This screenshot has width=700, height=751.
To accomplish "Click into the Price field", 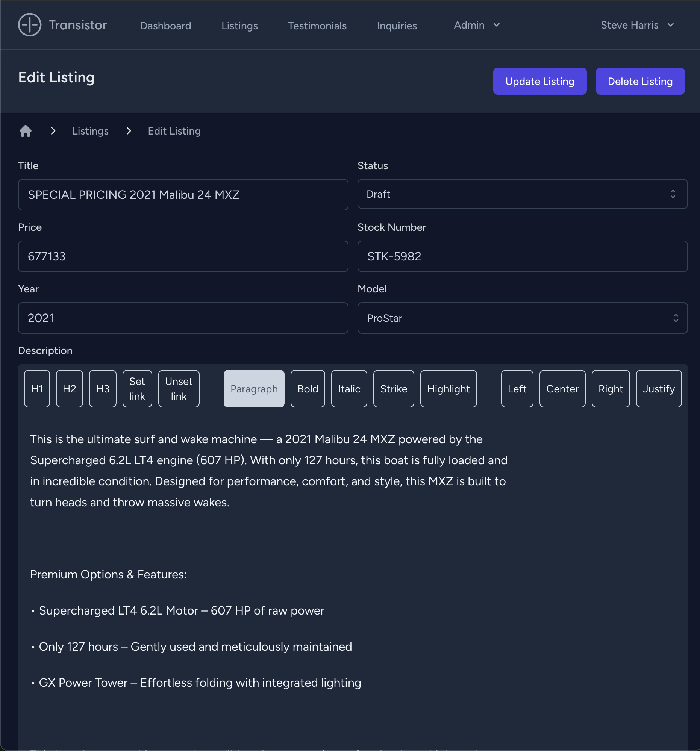I will [x=183, y=256].
